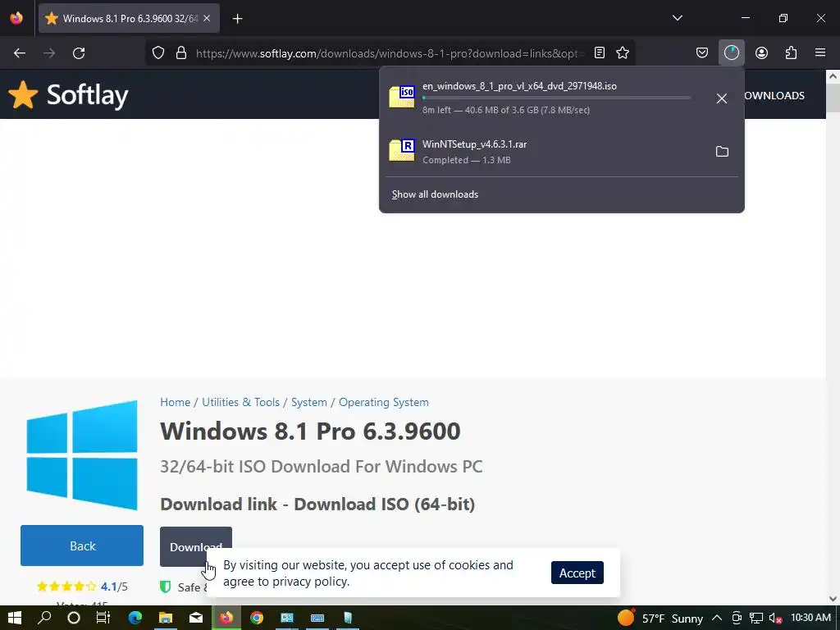Screen dimensions: 840x630
Task: Open the Firefox hamburger menu
Action: click(x=820, y=53)
